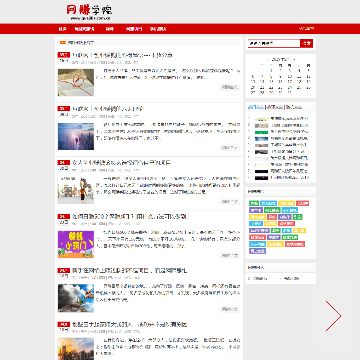Click the first link in the bottom sidebar widget

[x=260, y=279]
